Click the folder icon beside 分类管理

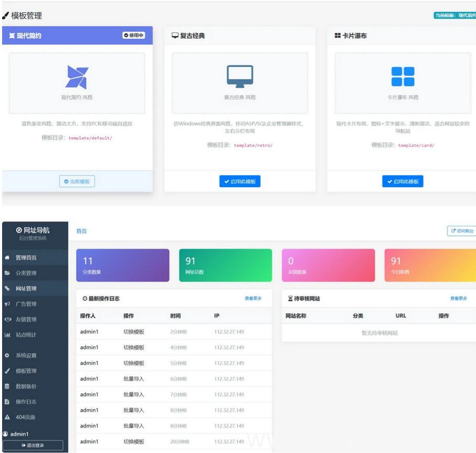point(7,273)
